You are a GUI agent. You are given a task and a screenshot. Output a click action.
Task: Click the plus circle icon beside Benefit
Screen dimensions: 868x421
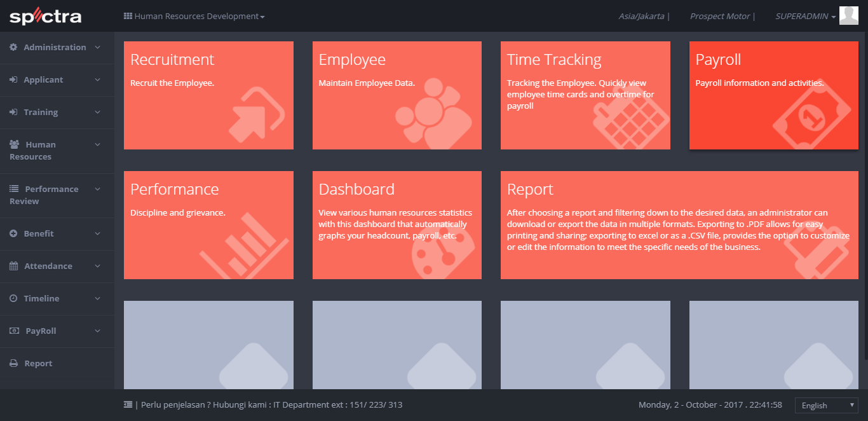point(13,233)
